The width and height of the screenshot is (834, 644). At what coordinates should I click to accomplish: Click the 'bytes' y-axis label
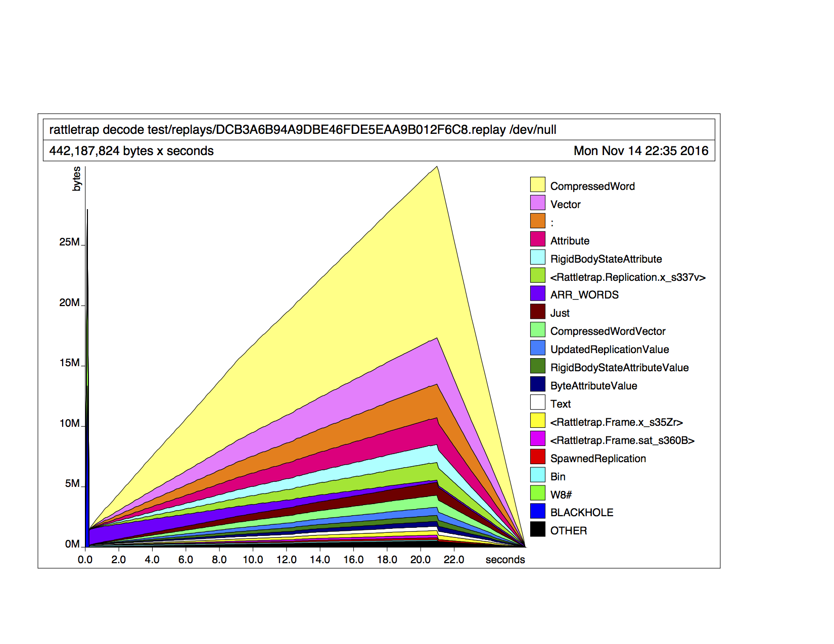coord(76,179)
